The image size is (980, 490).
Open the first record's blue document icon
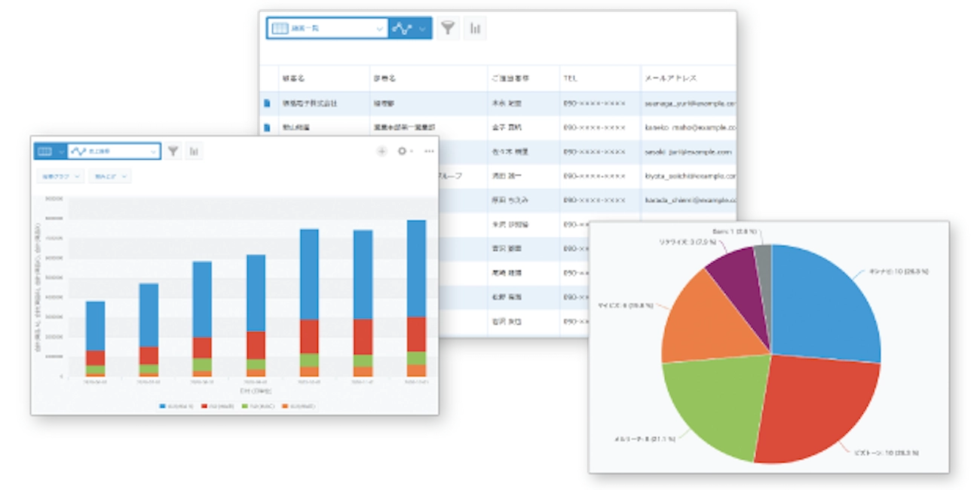[x=266, y=103]
